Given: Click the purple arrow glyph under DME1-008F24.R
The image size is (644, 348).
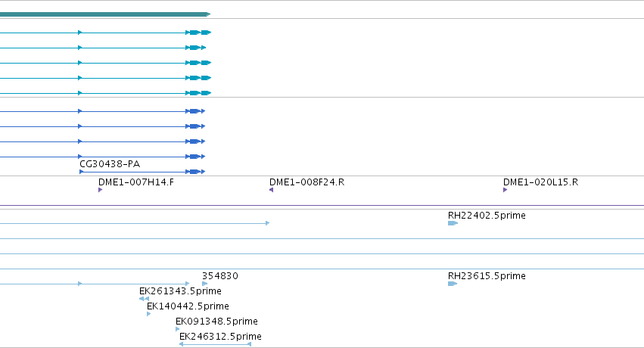Looking at the screenshot, I should pyautogui.click(x=271, y=190).
